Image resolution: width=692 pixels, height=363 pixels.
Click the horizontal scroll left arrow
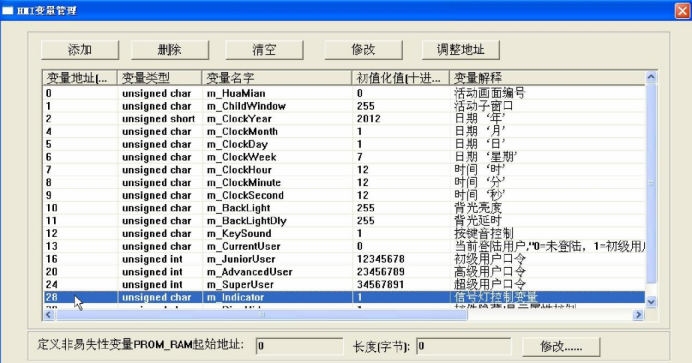pos(49,315)
